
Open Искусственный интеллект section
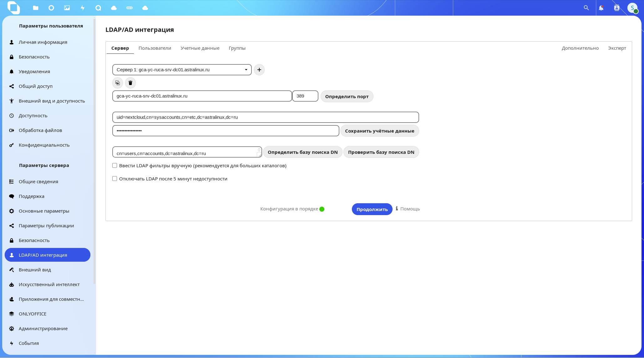tap(48, 285)
